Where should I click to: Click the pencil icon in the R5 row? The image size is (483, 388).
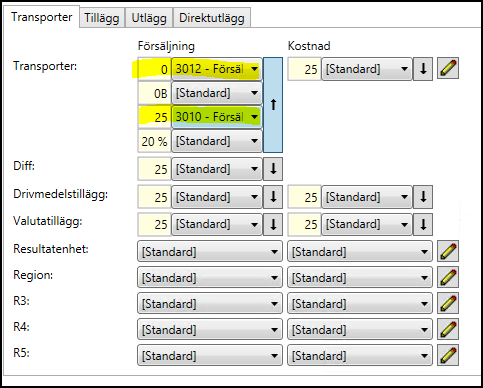(x=448, y=355)
